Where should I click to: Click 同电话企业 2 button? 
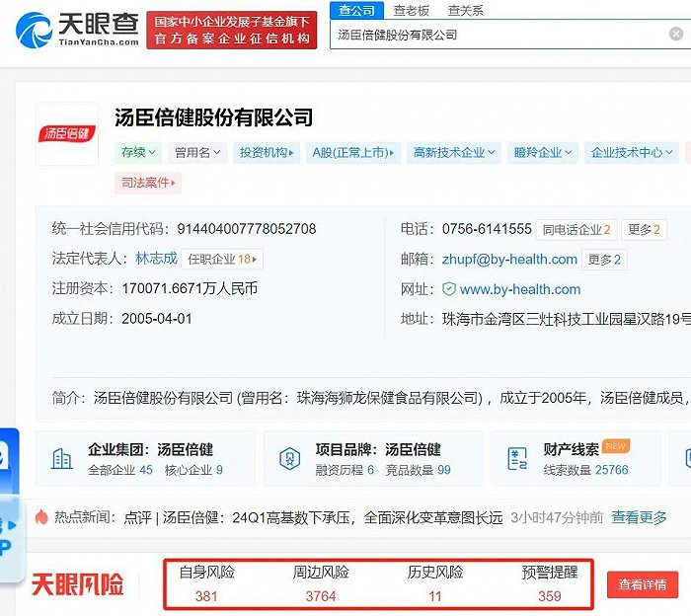coord(576,229)
